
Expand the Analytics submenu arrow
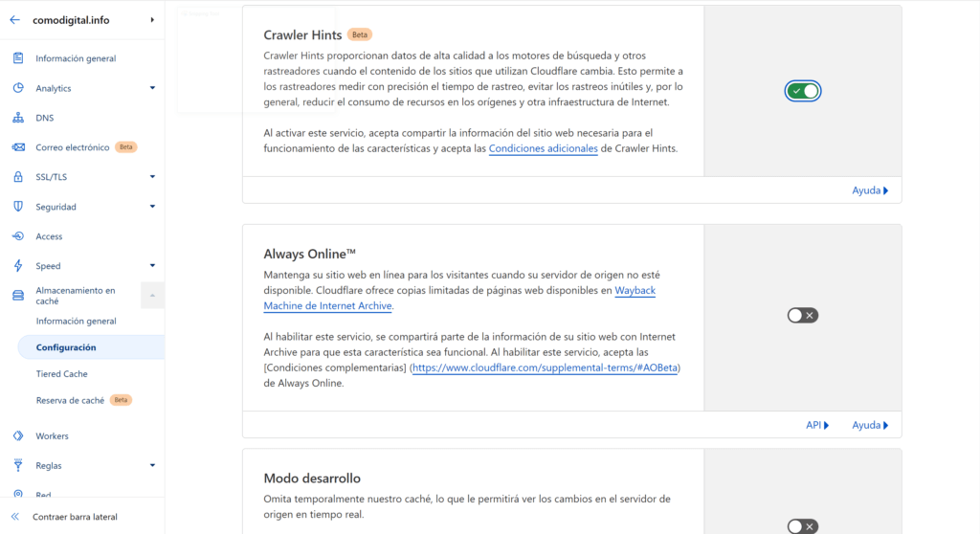click(152, 88)
